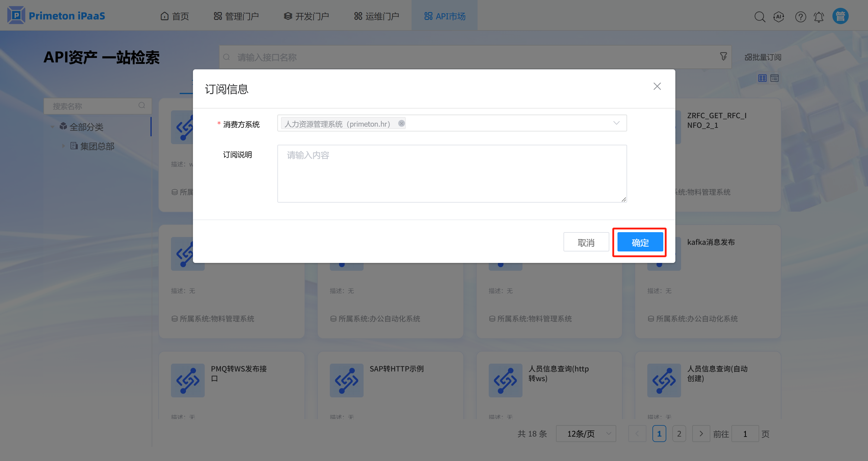Open the AI assistant icon
This screenshot has width=868, height=461.
tap(779, 17)
